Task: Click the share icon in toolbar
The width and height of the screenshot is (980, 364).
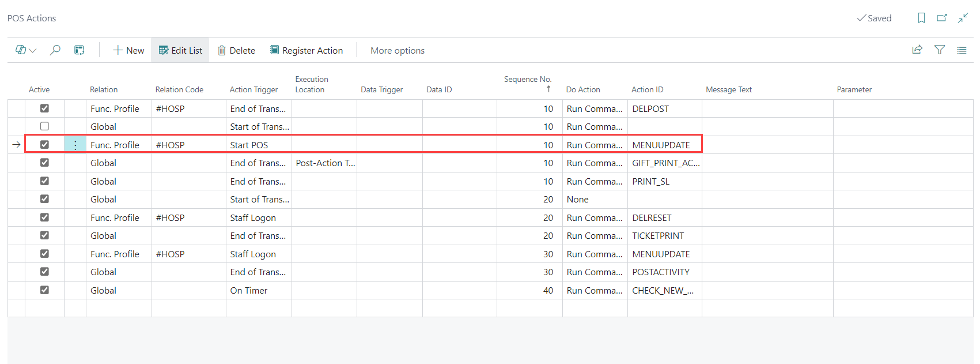Action: (917, 50)
